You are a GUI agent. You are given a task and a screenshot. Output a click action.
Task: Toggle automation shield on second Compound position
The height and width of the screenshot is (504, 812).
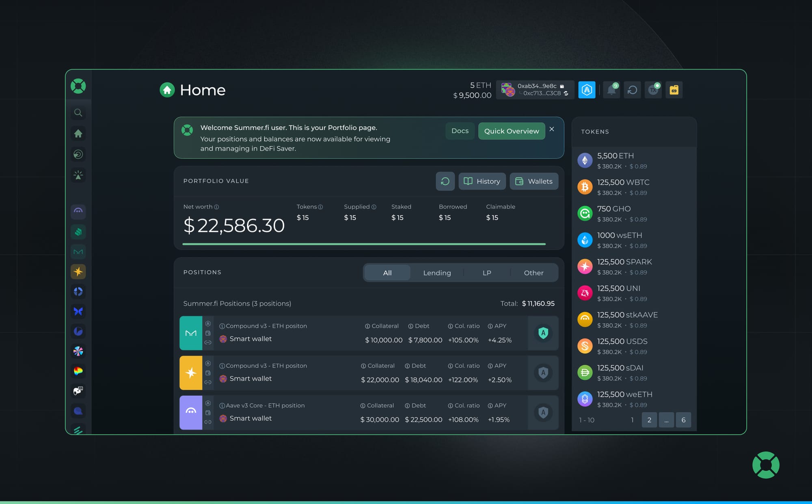pos(543,373)
